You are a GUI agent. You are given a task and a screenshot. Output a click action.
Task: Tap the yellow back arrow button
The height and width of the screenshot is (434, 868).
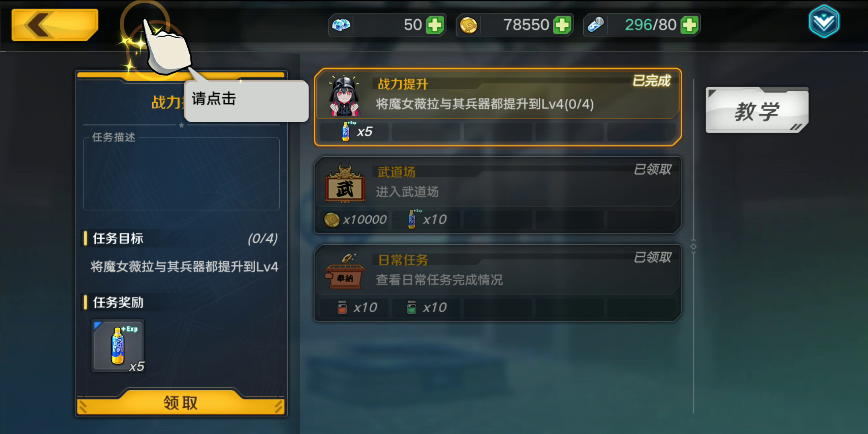coord(55,25)
